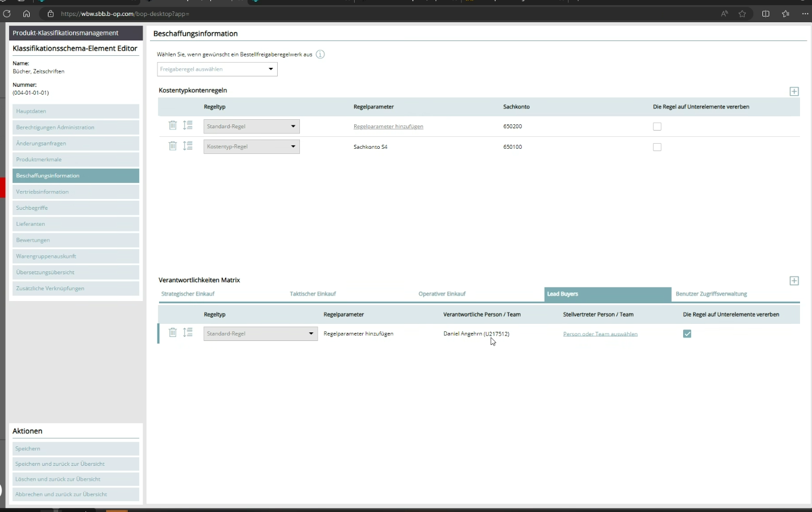Add new rule to Kostentypkontenregeln with plus icon
The image size is (812, 512).
pos(794,92)
